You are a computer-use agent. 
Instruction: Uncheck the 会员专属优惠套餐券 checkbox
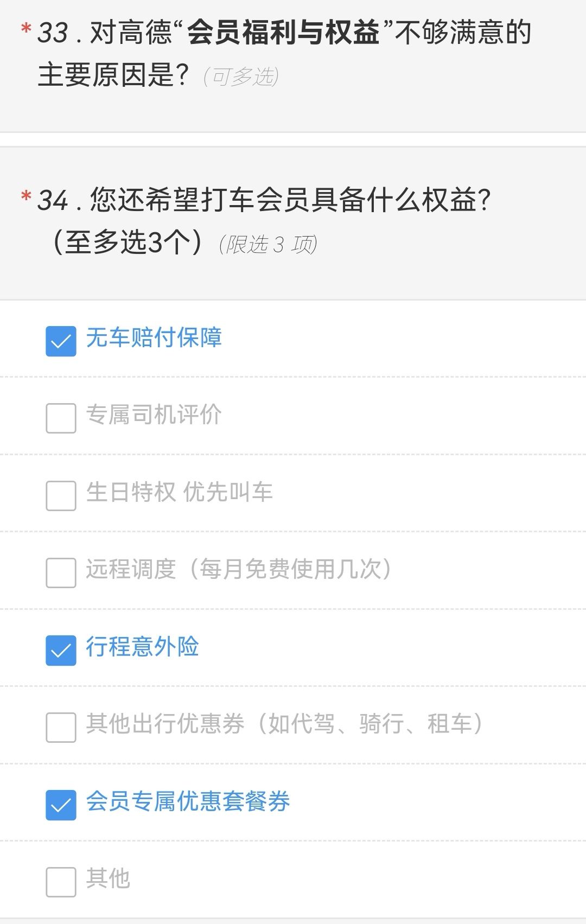[61, 805]
